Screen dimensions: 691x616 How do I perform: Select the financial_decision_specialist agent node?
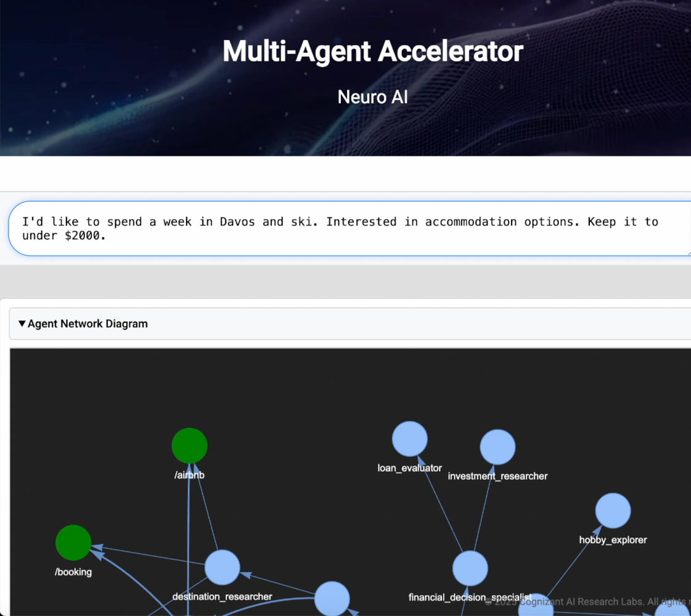point(470,567)
